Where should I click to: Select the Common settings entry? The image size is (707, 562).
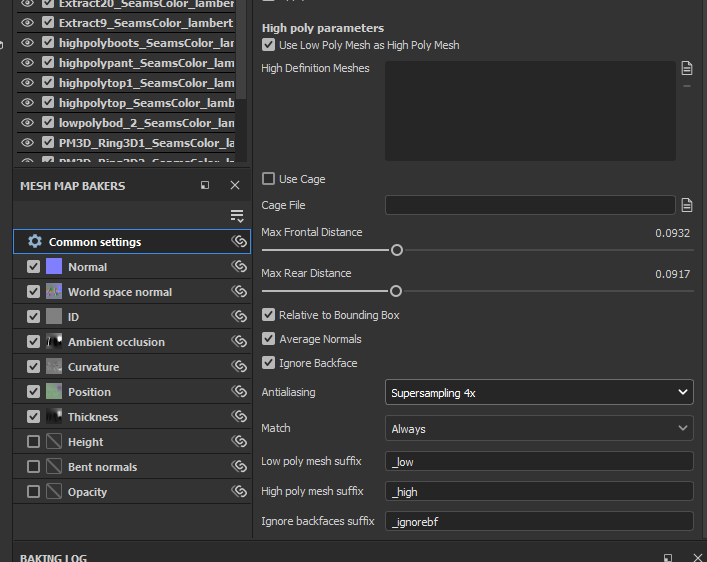(95, 242)
